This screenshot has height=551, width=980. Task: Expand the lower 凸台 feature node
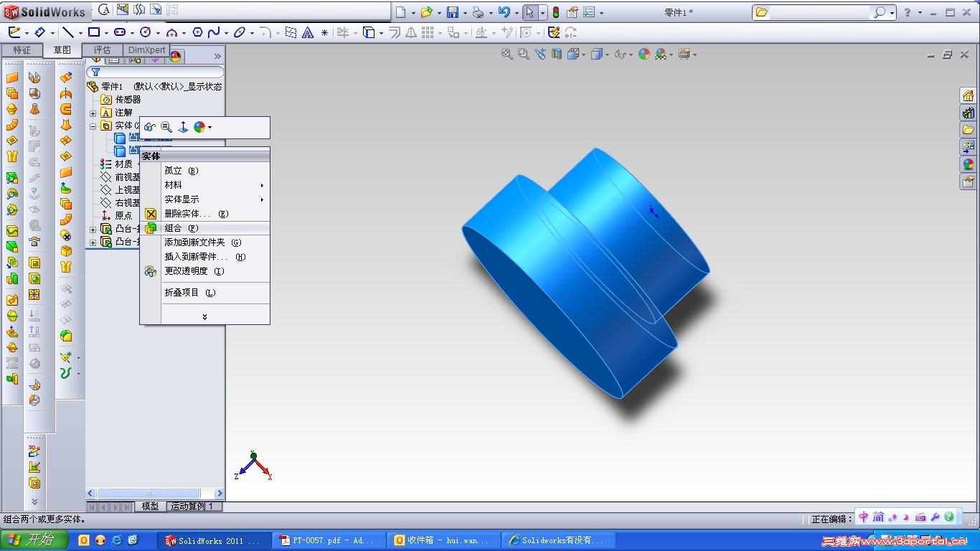(93, 242)
